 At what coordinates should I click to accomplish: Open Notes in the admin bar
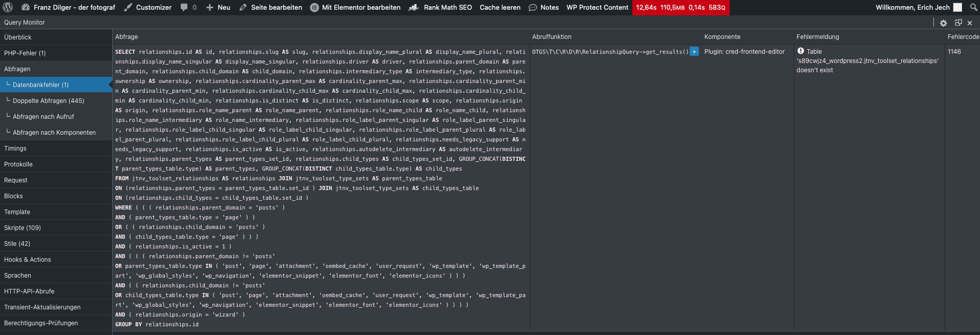tap(543, 7)
